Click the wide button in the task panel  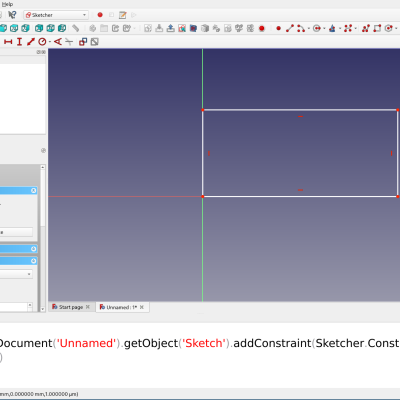click(x=16, y=232)
